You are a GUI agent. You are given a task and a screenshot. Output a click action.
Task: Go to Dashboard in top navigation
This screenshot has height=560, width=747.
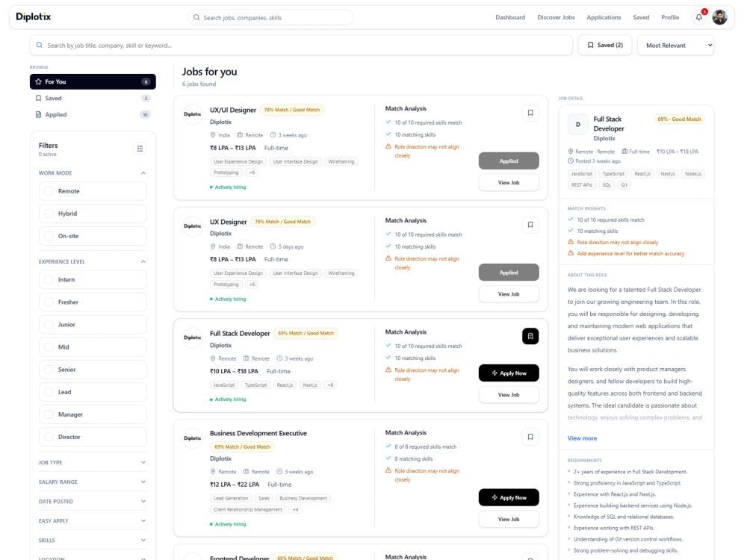510,17
